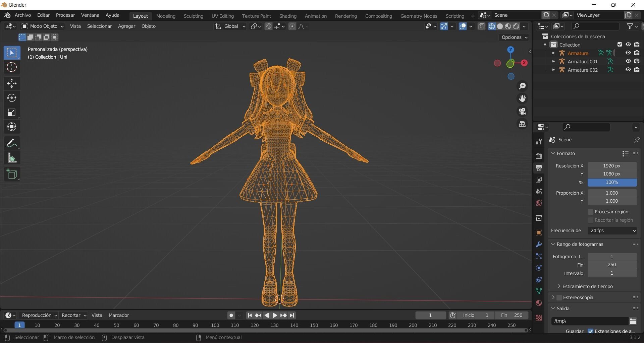Open the Material properties tab
This screenshot has width=644, height=343.
point(539,303)
